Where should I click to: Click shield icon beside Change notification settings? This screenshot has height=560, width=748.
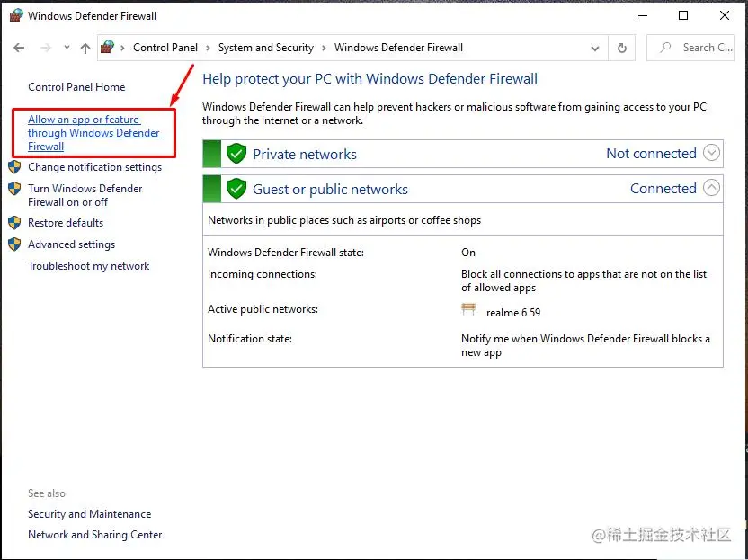[14, 167]
